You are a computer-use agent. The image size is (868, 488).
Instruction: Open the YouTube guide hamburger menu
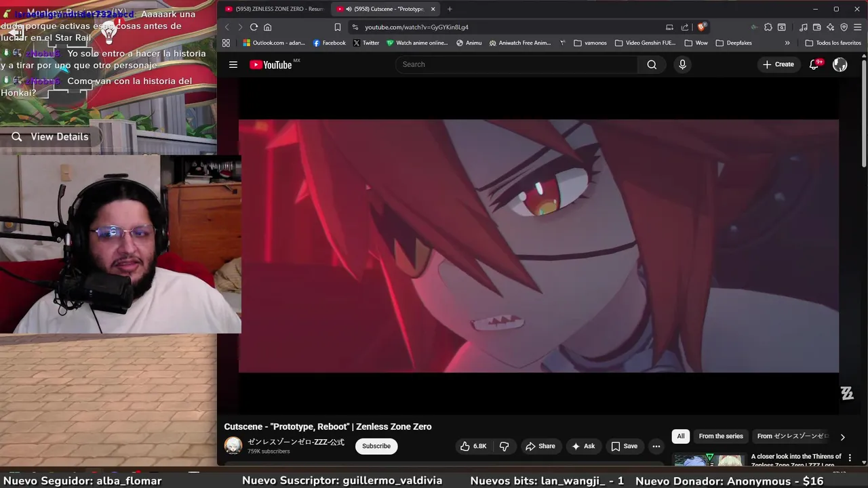[x=233, y=64]
